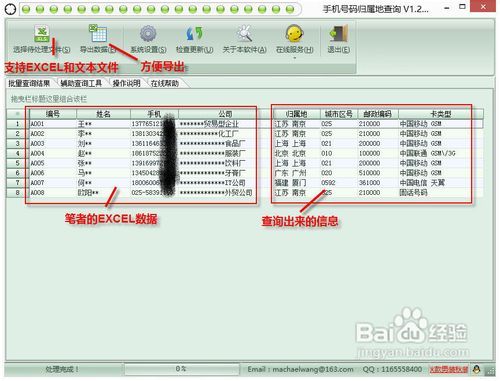Sort by the 卡类型 column header

pos(441,114)
